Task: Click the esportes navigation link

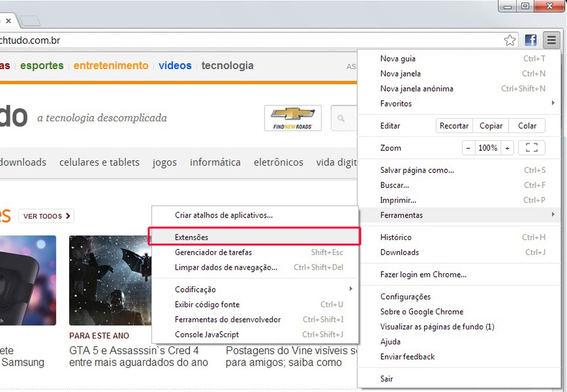Action: coord(41,65)
